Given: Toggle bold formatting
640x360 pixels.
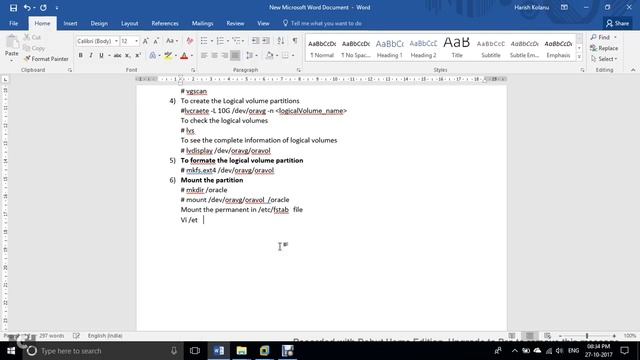Looking at the screenshot, I should coord(80,55).
